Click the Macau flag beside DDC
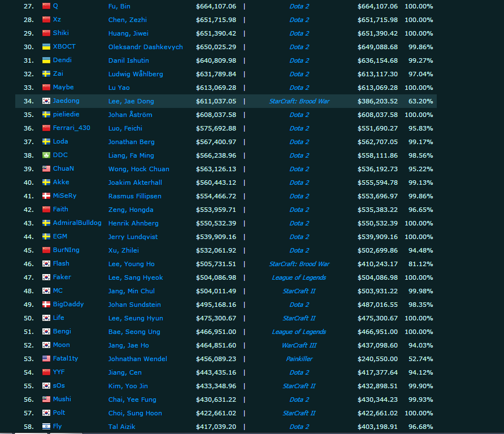This screenshot has width=504, height=434. click(46, 155)
